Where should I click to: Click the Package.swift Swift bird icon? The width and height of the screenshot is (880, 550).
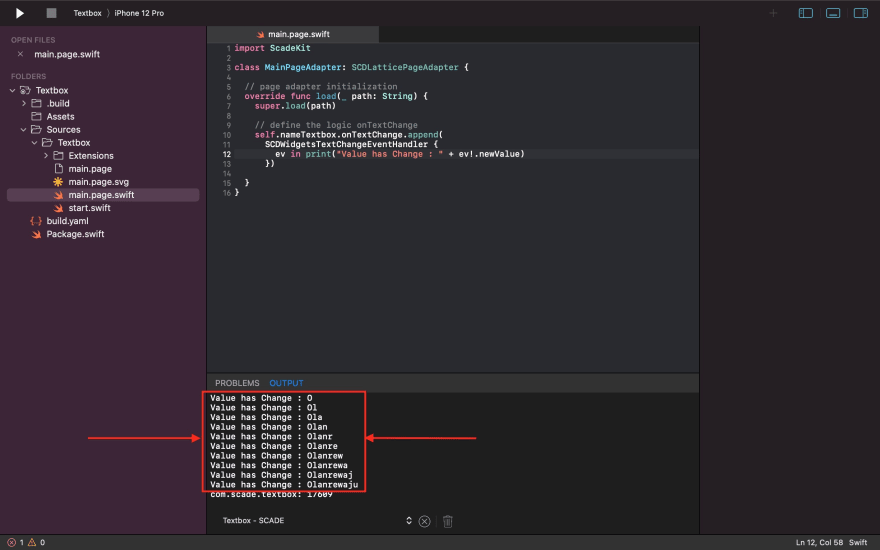pyautogui.click(x=36, y=234)
